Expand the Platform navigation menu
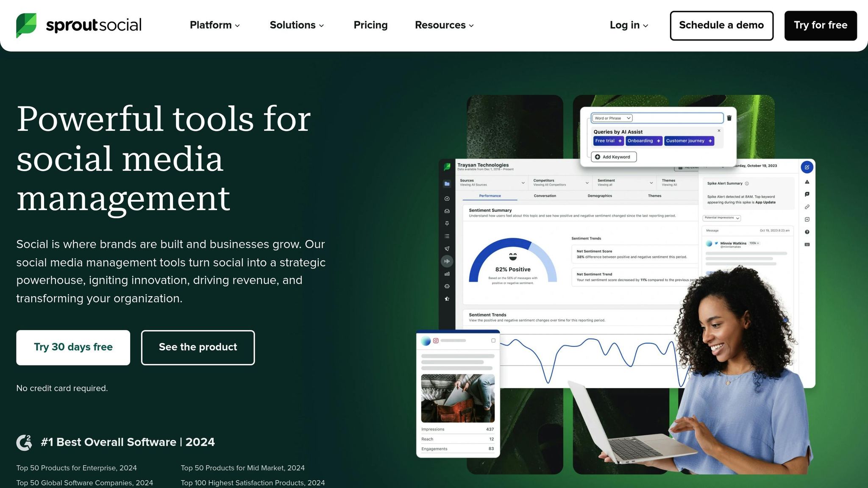This screenshot has width=868, height=488. tap(214, 25)
